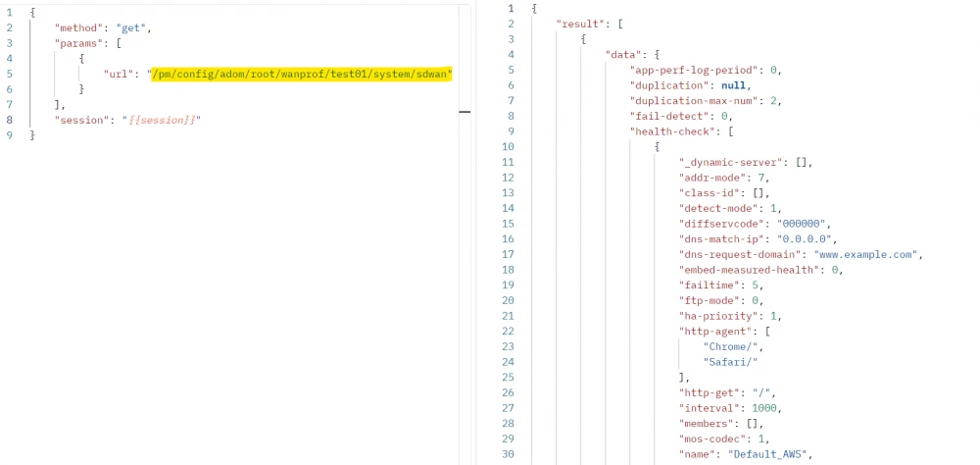This screenshot has height=465, width=980.
Task: Click the "get" value in the request
Action: pyautogui.click(x=131, y=28)
